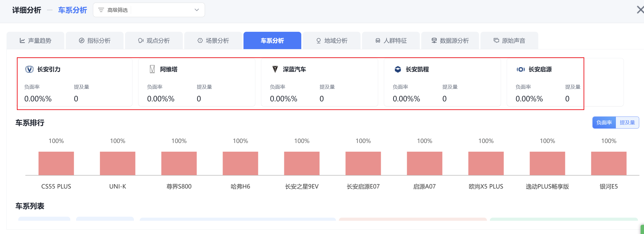Click the 哈弗H6 bar in ranking chart
Image resolution: width=644 pixels, height=234 pixels.
pyautogui.click(x=240, y=163)
